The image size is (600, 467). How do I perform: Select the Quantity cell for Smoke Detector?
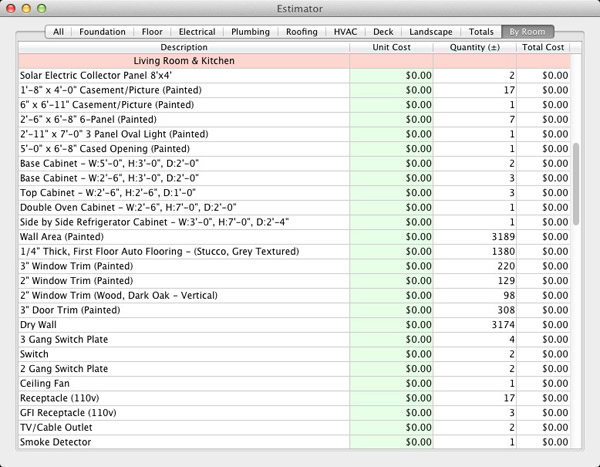[476, 442]
